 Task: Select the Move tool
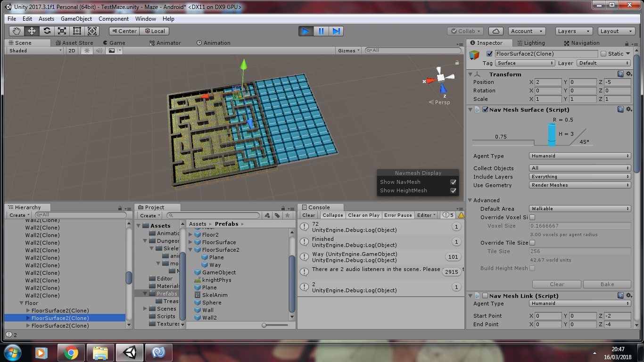(32, 31)
